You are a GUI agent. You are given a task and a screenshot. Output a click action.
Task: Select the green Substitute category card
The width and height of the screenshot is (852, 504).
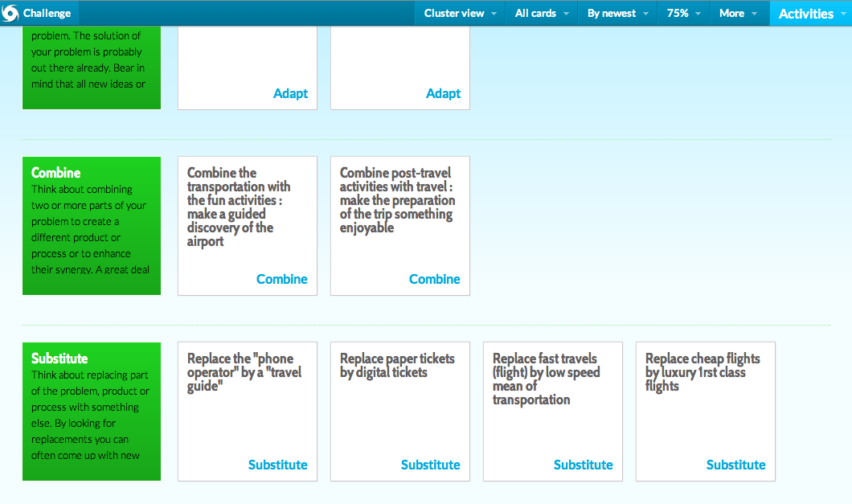point(92,412)
